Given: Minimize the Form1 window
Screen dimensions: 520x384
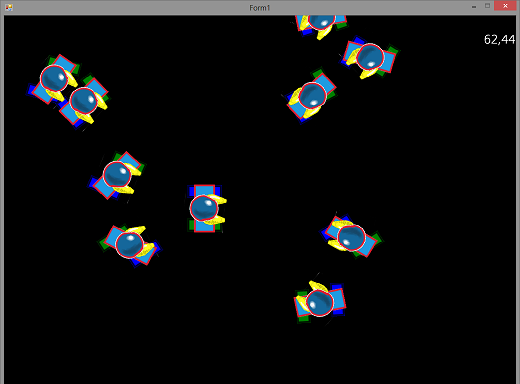Looking at the screenshot, I should point(474,6).
